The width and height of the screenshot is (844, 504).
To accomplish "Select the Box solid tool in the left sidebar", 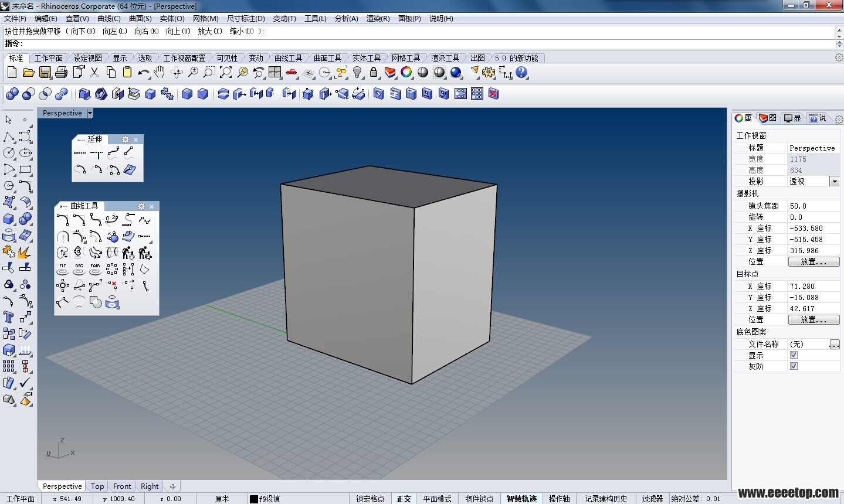I will [x=9, y=219].
